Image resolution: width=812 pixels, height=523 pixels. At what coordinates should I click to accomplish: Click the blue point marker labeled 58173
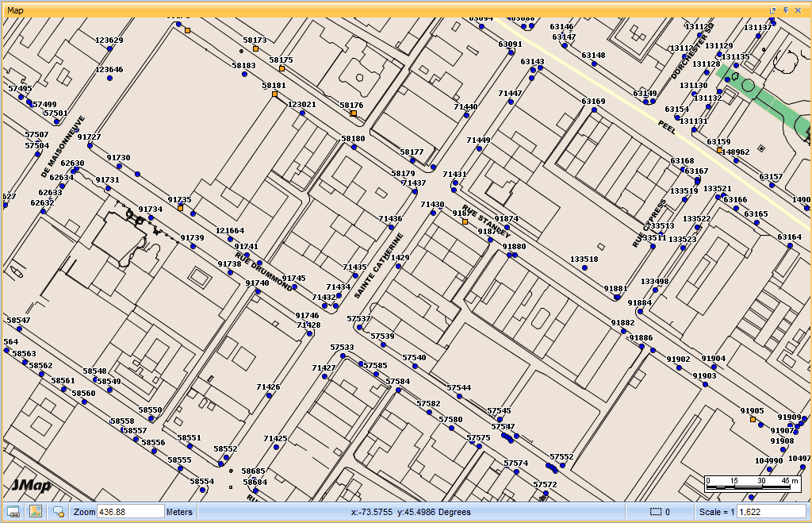tap(256, 48)
